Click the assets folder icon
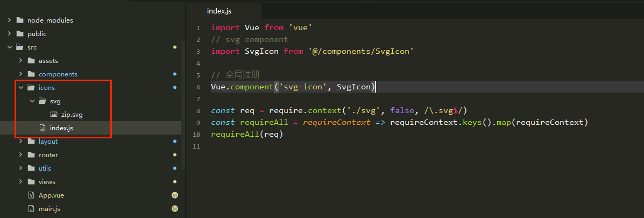 [31, 61]
